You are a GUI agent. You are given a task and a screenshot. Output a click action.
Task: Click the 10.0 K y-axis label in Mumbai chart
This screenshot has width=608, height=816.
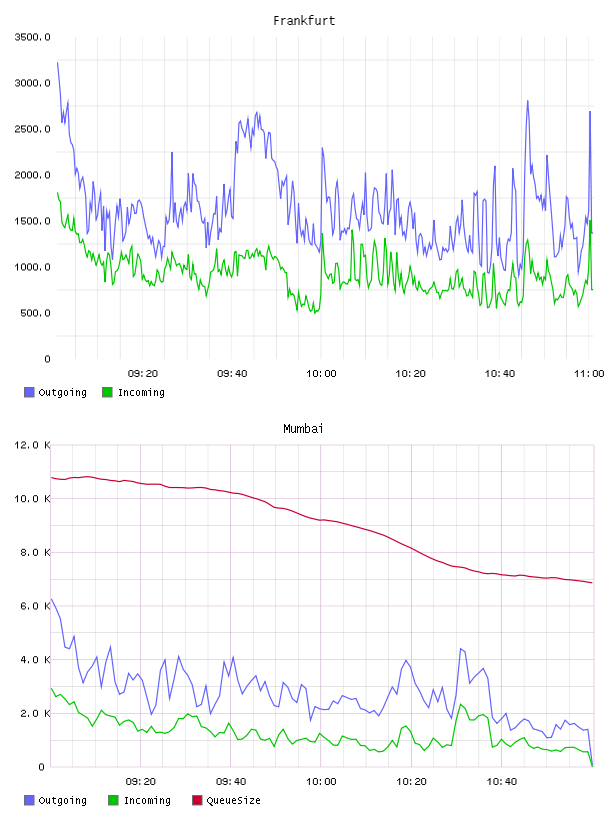32,499
